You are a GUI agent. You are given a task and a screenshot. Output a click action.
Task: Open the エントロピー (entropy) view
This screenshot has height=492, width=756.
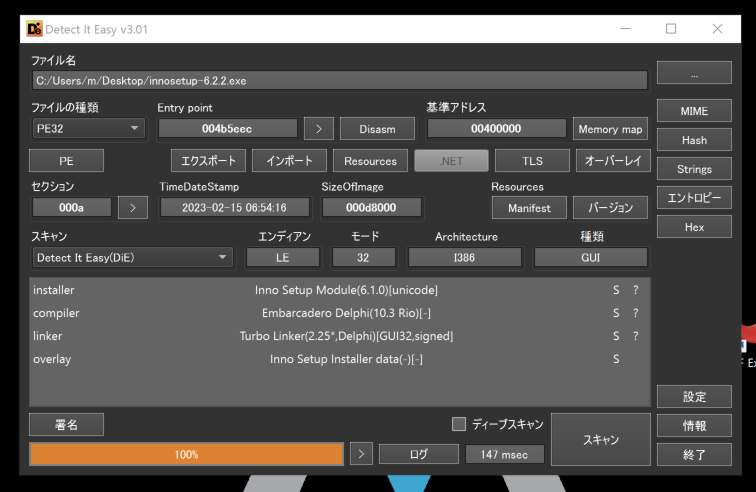(694, 198)
